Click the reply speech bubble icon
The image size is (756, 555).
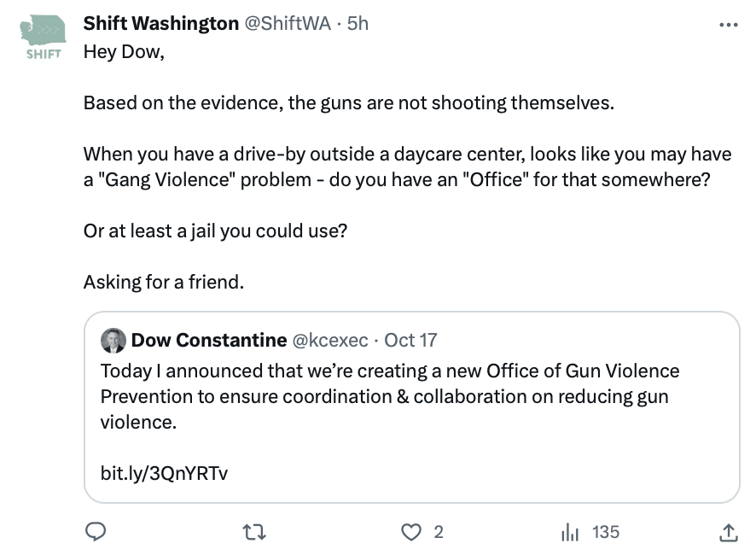[96, 532]
